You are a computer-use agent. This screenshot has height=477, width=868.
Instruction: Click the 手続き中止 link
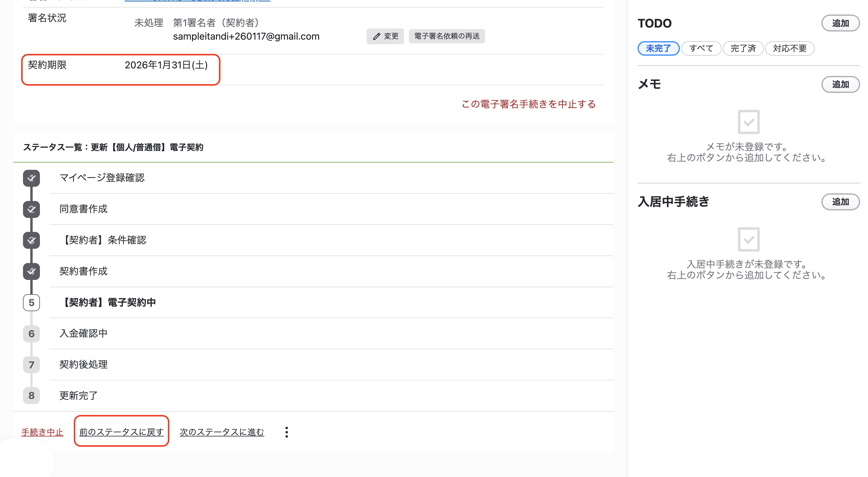tap(42, 432)
